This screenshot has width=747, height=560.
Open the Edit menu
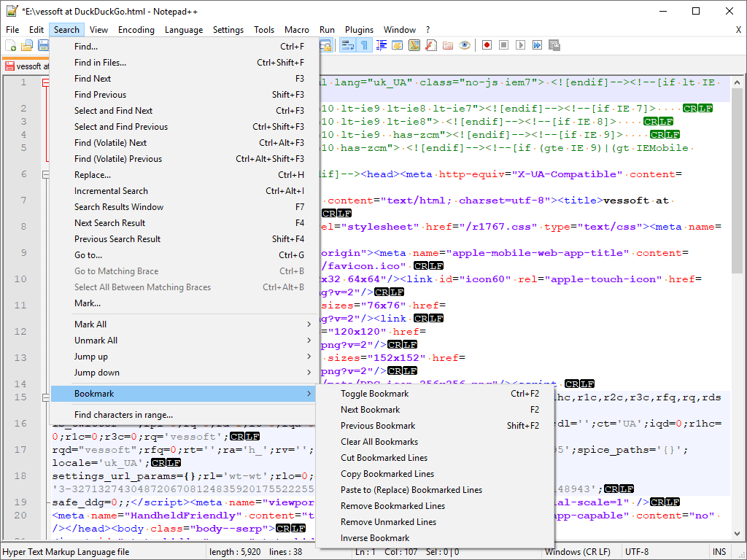tap(36, 29)
